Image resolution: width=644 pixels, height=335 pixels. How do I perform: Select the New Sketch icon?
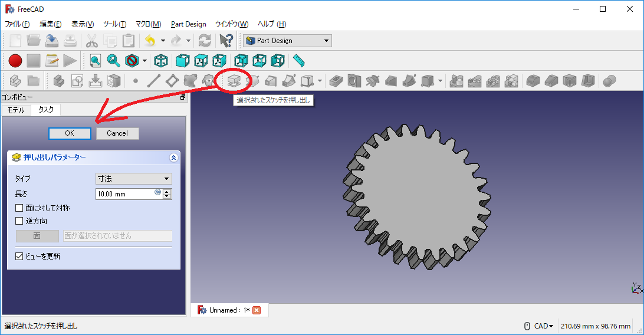click(77, 81)
